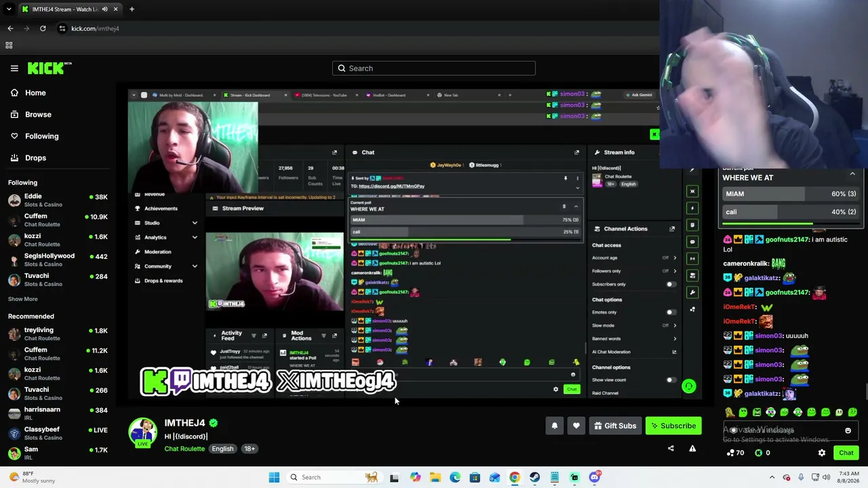Subscribe to IMTHEJ4 channel
868x488 pixels.
click(673, 426)
